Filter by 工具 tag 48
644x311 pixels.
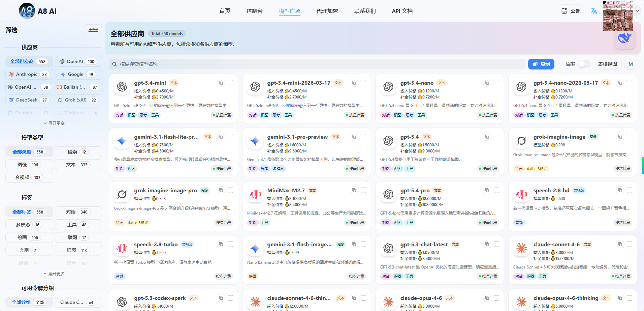(78, 225)
